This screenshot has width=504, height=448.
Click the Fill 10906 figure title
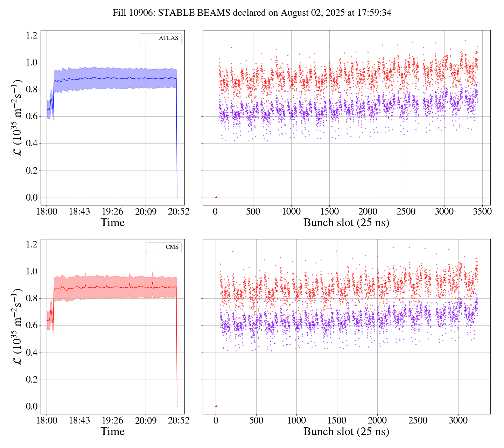click(x=252, y=13)
